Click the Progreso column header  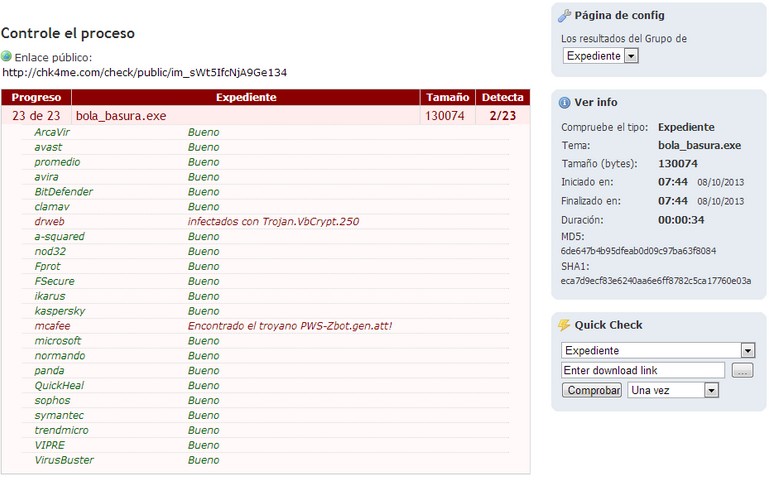click(x=36, y=97)
